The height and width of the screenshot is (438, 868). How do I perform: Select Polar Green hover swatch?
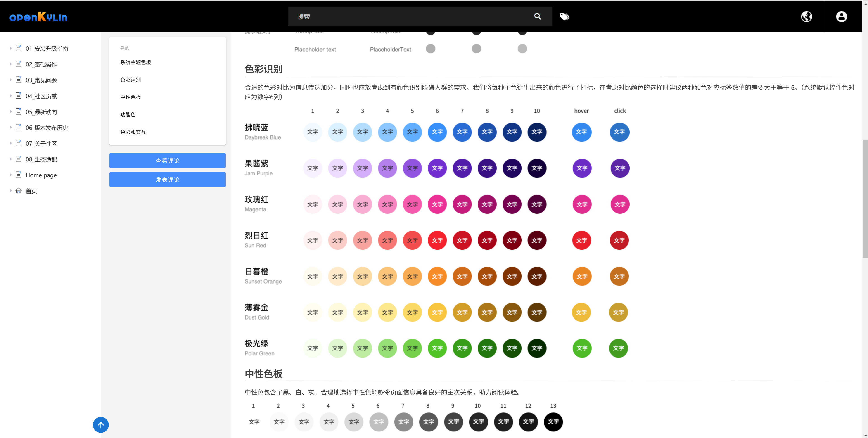[x=582, y=348]
